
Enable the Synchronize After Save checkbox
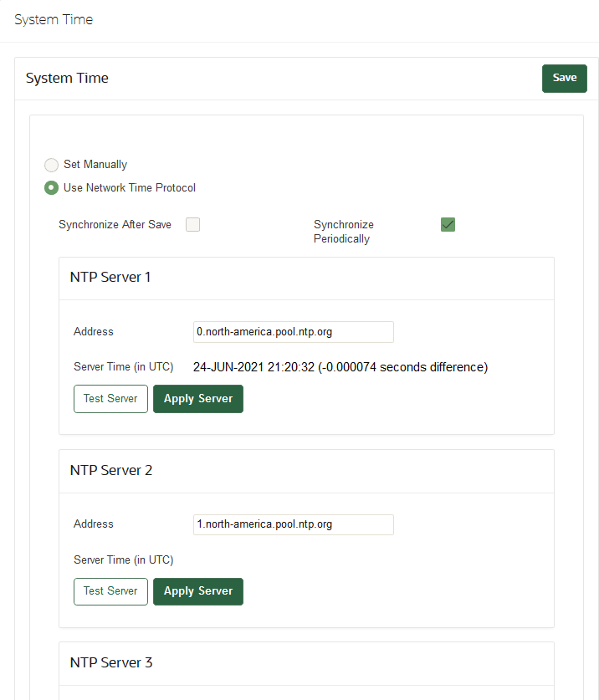tap(192, 224)
